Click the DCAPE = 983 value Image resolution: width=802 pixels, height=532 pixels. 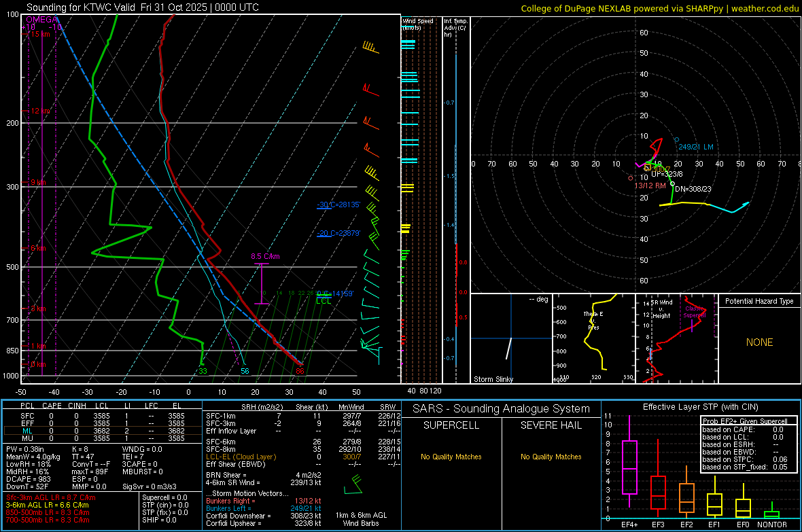tap(28, 479)
